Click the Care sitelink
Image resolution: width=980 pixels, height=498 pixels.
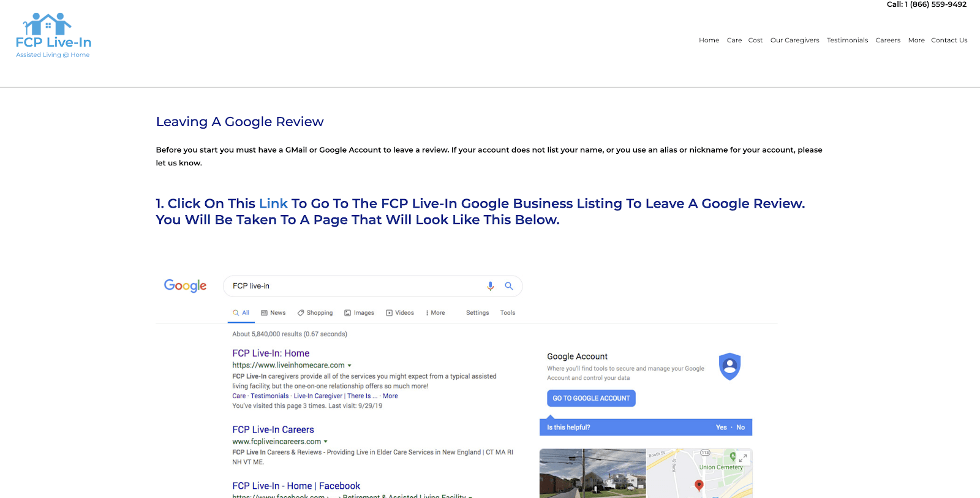239,396
